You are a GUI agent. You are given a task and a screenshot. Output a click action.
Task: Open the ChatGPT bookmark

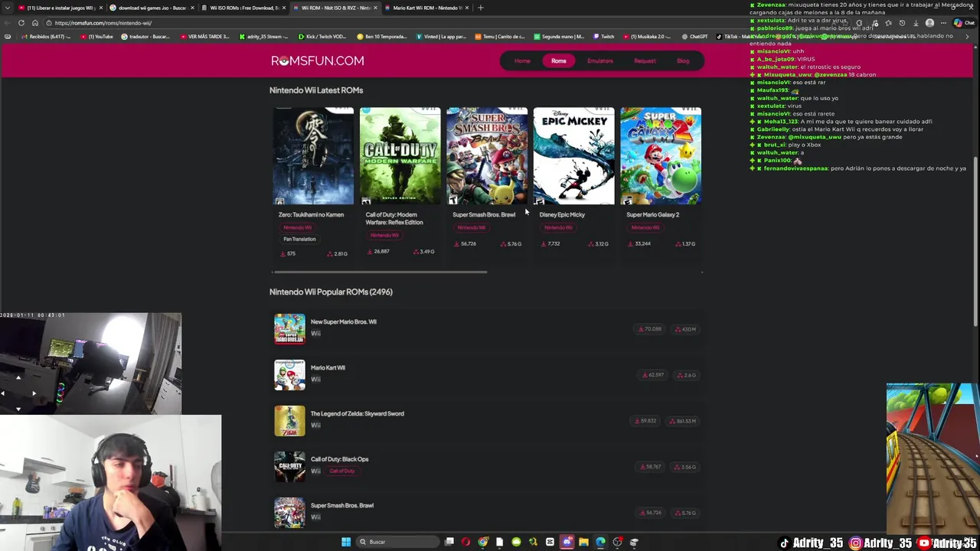click(694, 37)
